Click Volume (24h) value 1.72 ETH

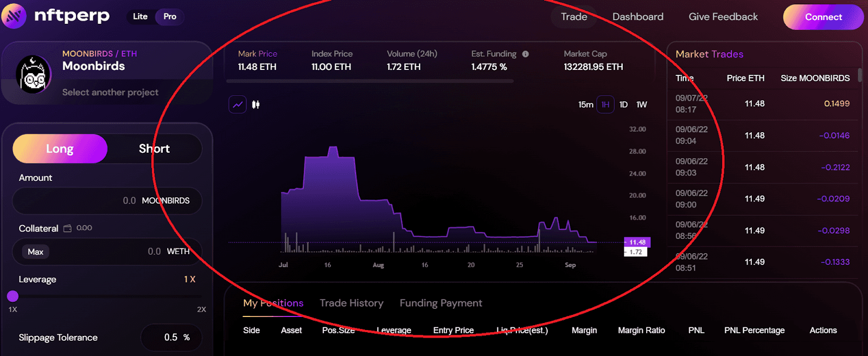coord(404,67)
